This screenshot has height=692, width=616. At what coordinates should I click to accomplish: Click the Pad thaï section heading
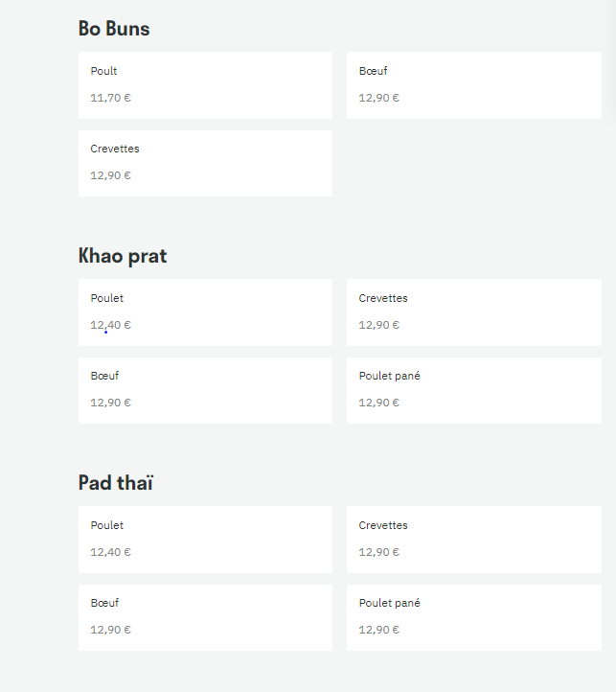116,483
